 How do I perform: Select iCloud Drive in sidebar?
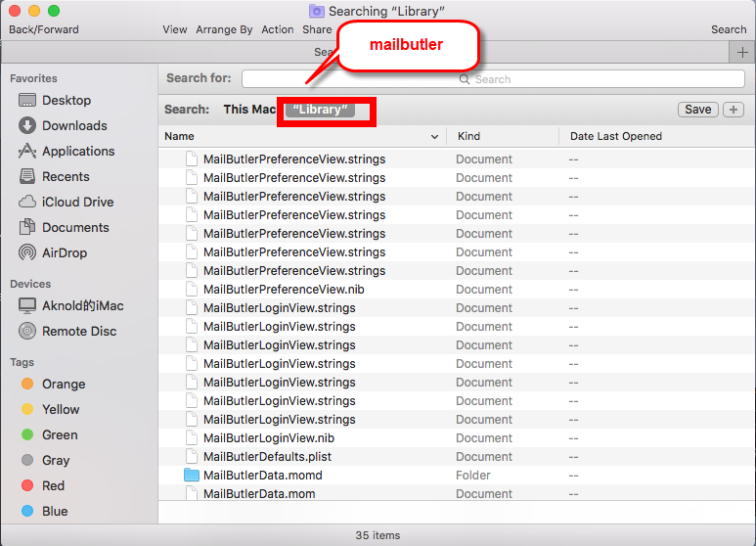click(77, 202)
